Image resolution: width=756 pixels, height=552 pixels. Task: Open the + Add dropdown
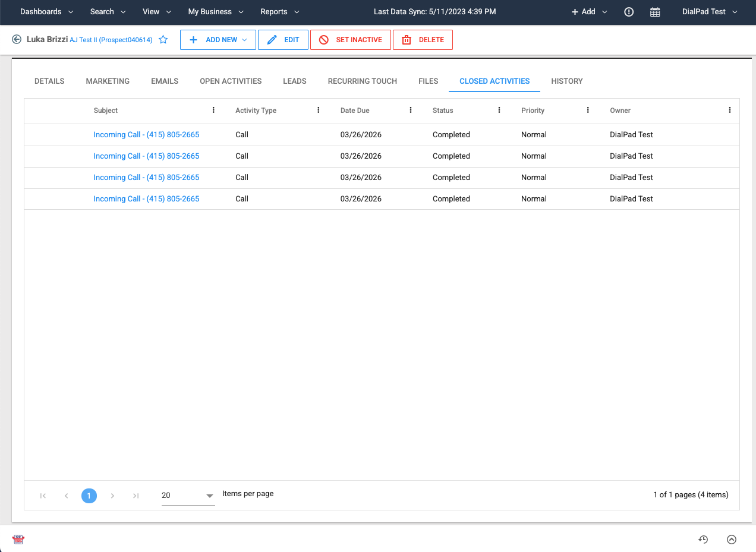tap(590, 12)
